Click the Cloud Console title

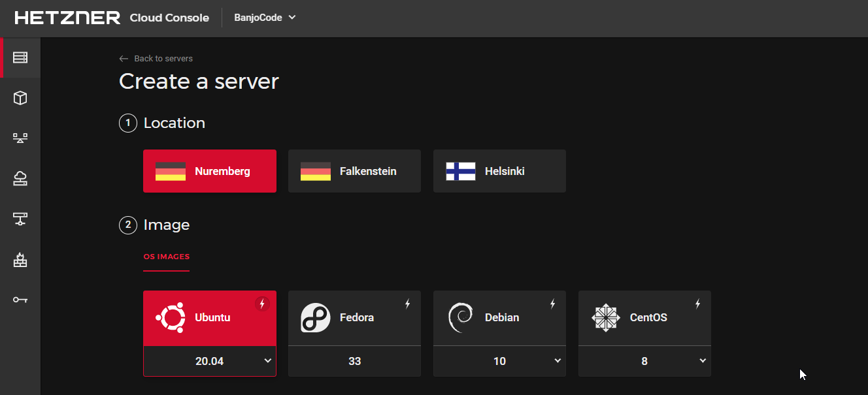point(169,18)
